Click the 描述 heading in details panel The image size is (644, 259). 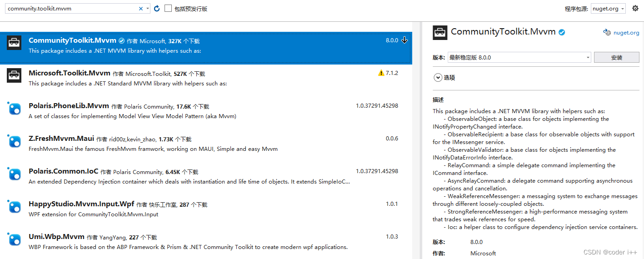pyautogui.click(x=438, y=100)
